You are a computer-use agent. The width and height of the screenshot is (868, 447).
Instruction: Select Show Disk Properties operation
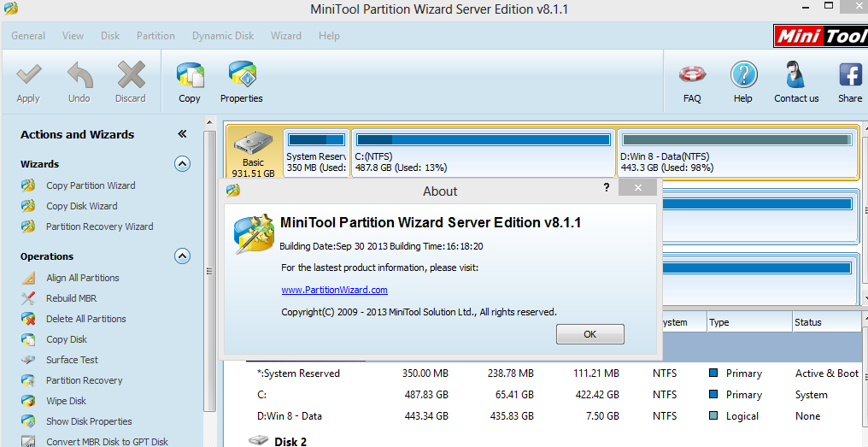coord(89,421)
